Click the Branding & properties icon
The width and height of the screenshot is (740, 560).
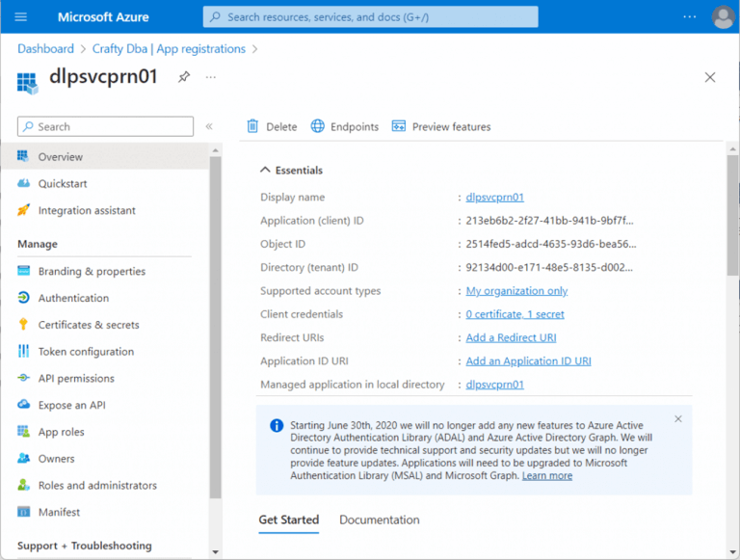pyautogui.click(x=23, y=271)
